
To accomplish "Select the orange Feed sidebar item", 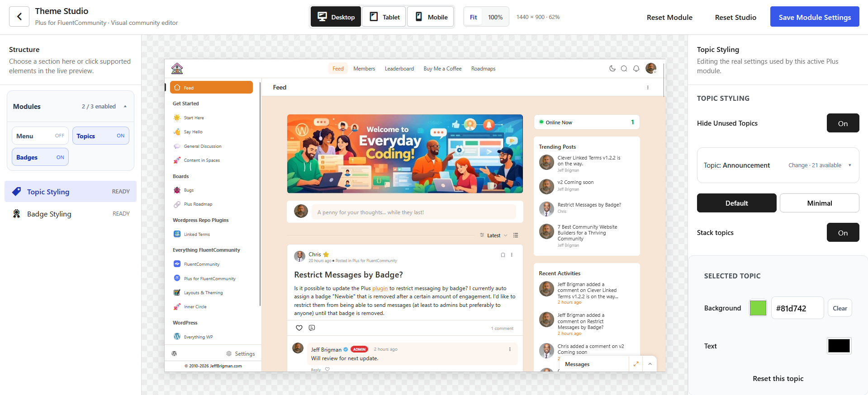I will coord(211,87).
